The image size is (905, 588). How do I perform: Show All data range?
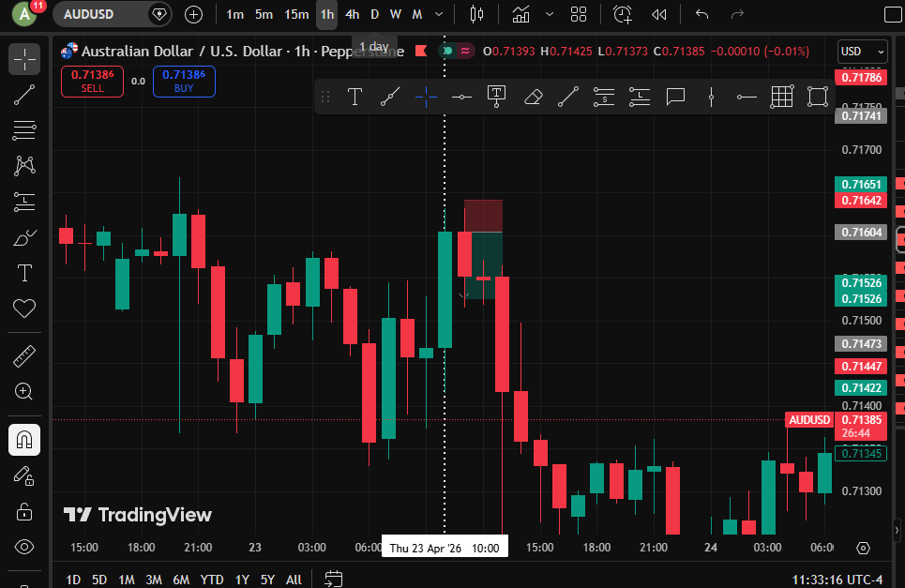click(294, 580)
